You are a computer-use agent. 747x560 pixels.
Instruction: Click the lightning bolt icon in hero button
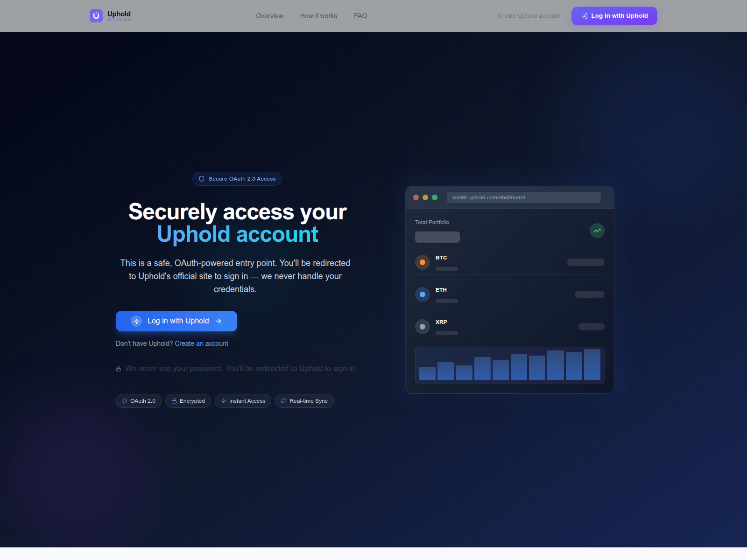click(136, 321)
